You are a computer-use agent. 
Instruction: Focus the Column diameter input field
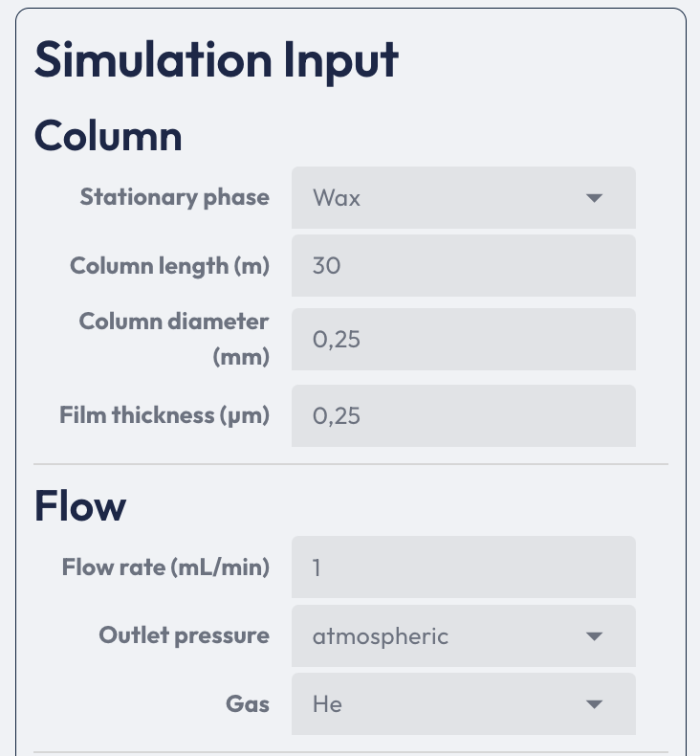tap(463, 339)
